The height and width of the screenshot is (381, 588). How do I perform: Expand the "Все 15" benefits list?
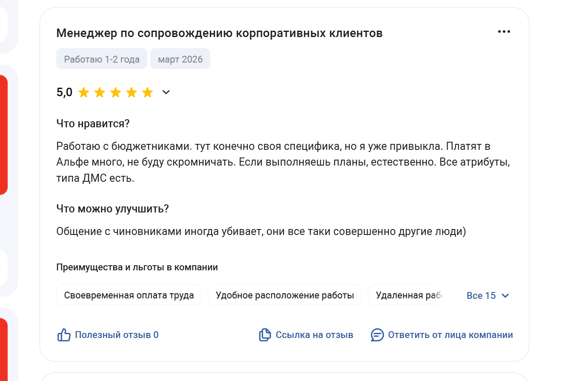coord(481,296)
